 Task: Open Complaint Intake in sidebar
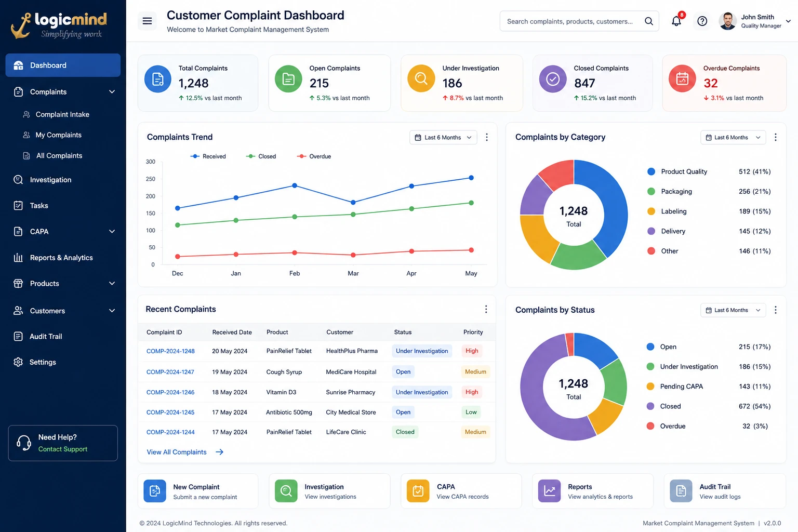62,114
